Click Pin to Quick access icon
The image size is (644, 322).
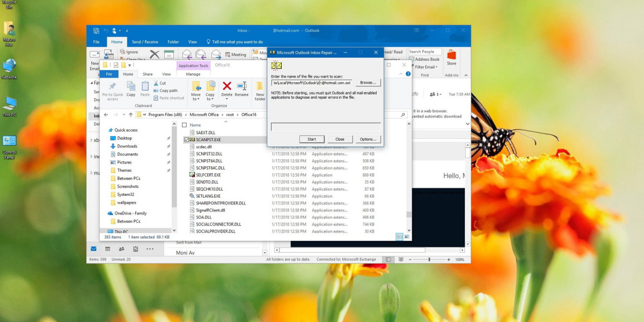112,86
